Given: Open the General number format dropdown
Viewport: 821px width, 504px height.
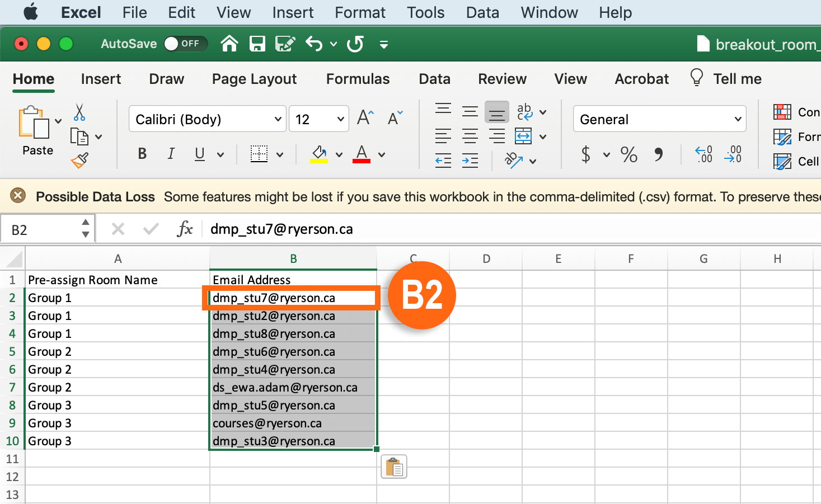Looking at the screenshot, I should click(660, 119).
